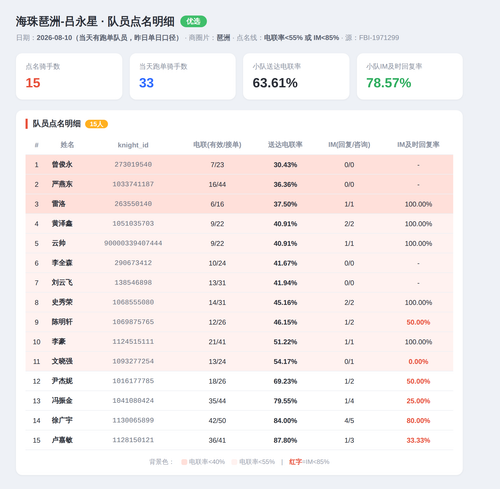Click the 69.23% call rate cell

coord(285,381)
